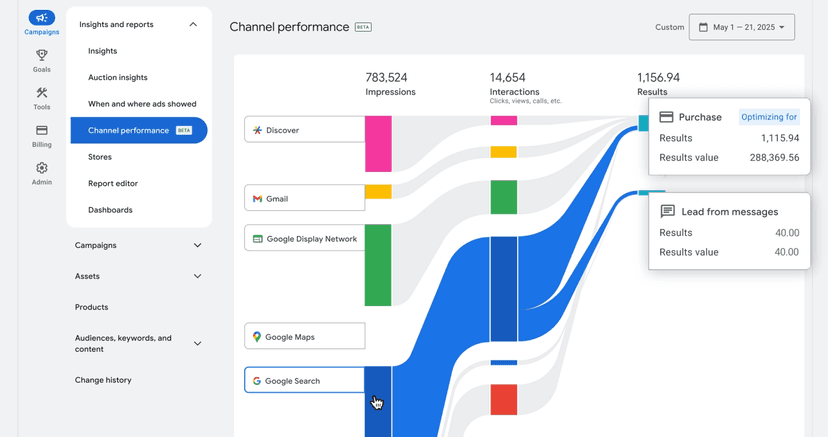Screen dimensions: 828x437
Task: Select the Google Search channel box
Action: [x=305, y=380]
